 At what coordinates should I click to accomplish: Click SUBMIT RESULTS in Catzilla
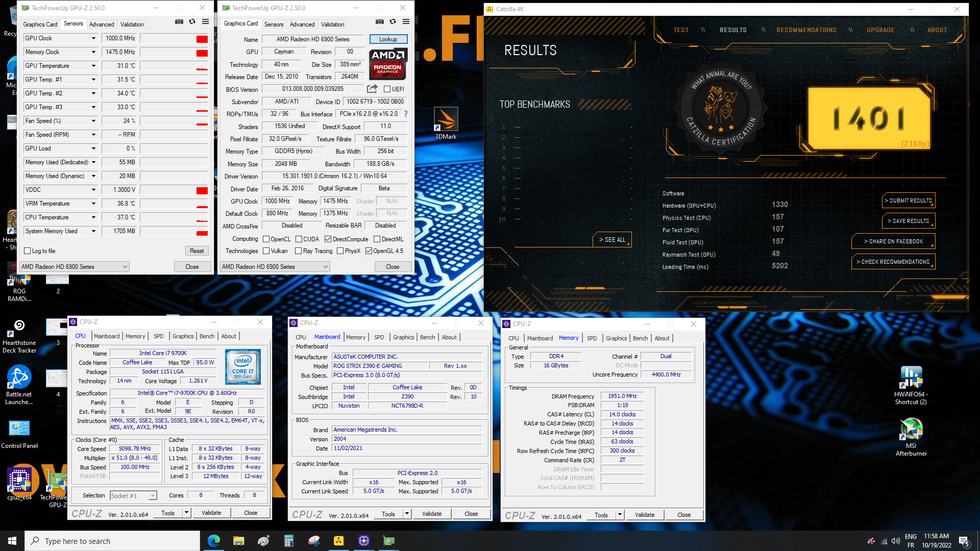click(909, 201)
